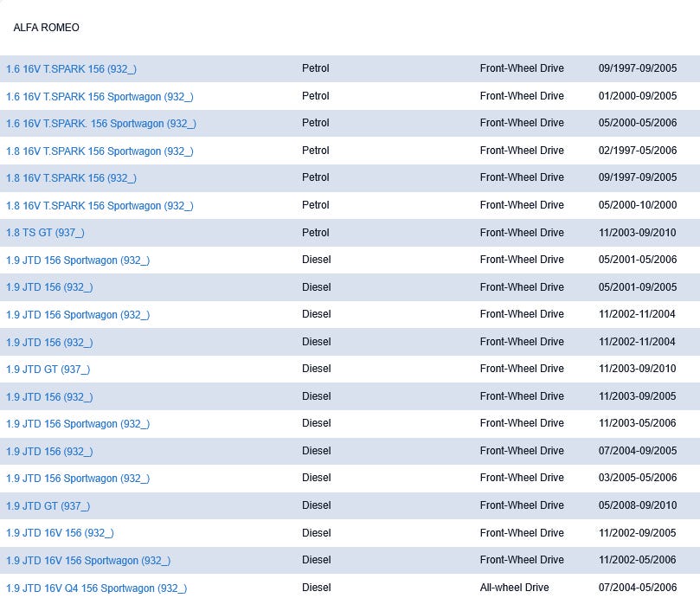Open 1.9 JTD 156 Sportwagon link dated 05/2001-05/2006
700x598 pixels.
click(78, 260)
